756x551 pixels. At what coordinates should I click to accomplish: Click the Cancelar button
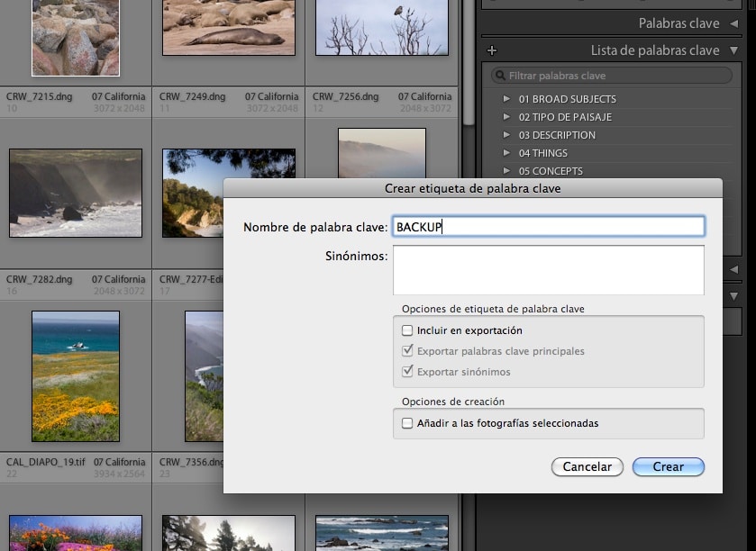587,466
